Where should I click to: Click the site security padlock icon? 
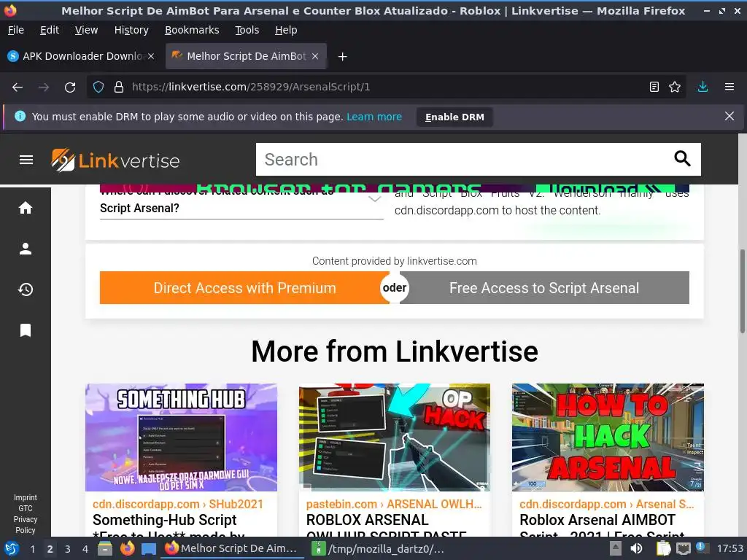119,87
